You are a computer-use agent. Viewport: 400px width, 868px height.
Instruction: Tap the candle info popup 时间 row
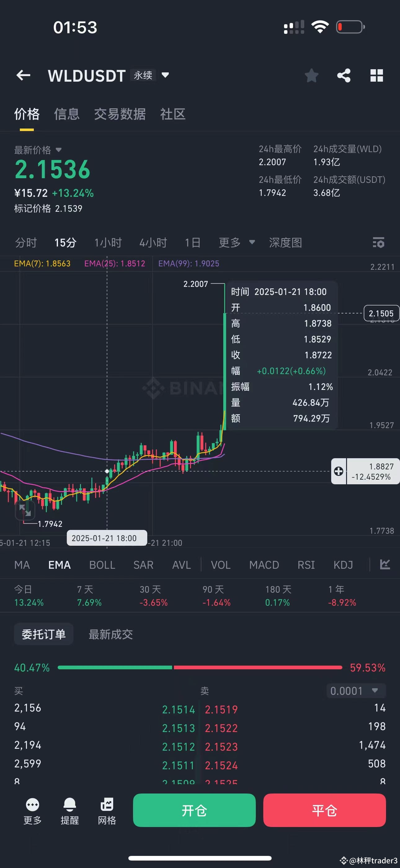pos(279,292)
